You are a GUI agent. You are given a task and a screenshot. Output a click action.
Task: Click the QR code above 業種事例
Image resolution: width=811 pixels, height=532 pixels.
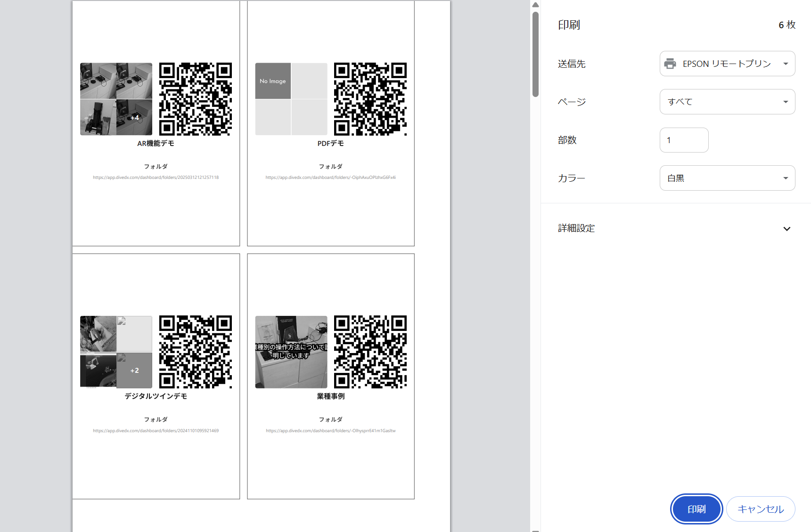[370, 352]
